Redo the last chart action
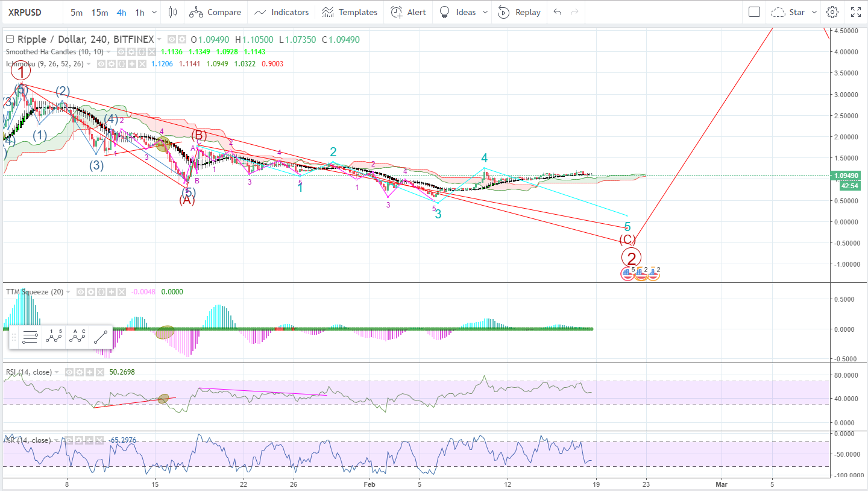 (x=574, y=12)
